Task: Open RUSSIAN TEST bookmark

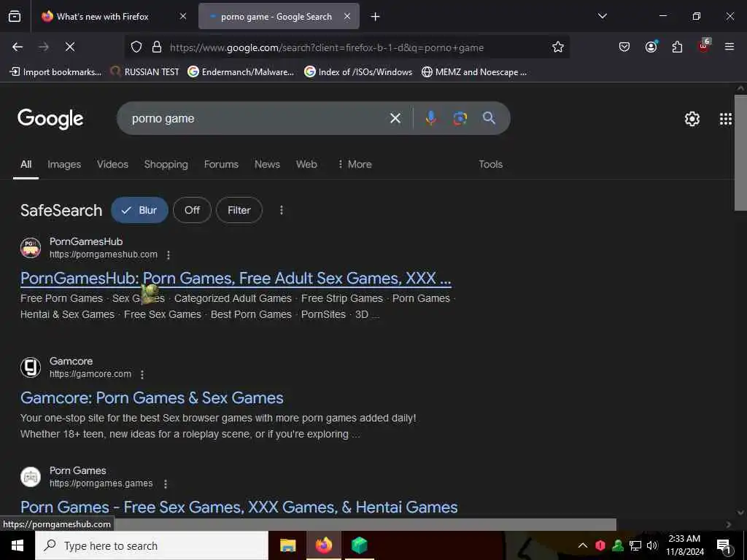Action: point(145,72)
